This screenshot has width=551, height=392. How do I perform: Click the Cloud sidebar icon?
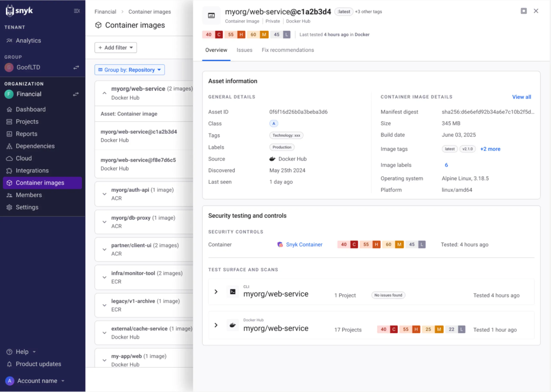(x=9, y=158)
